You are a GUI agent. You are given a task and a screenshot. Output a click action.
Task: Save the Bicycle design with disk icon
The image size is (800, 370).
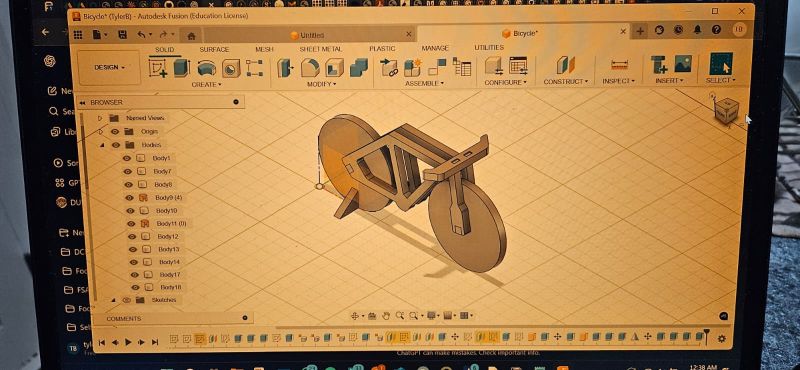click(122, 35)
